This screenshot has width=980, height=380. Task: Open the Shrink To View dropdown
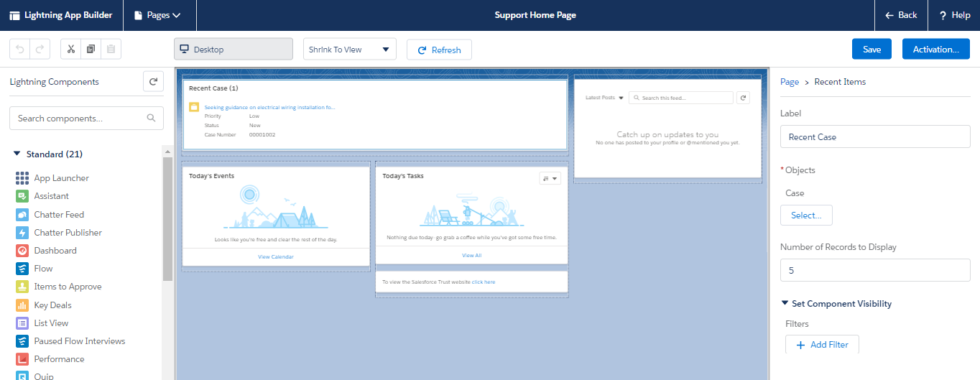pos(350,50)
